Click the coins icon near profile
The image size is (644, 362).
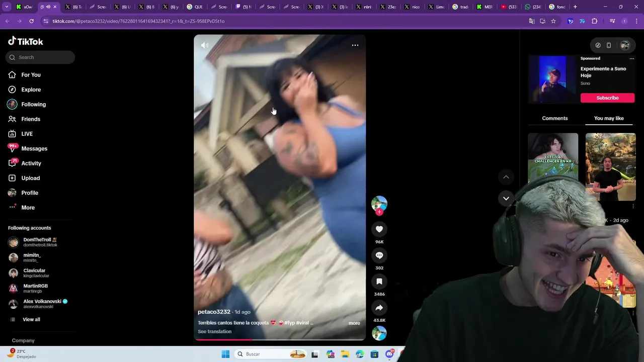point(598,45)
